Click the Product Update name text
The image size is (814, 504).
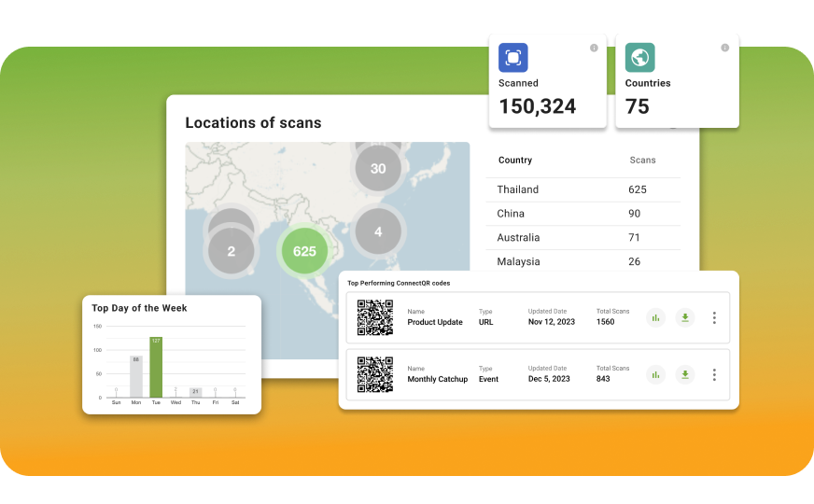coord(434,322)
